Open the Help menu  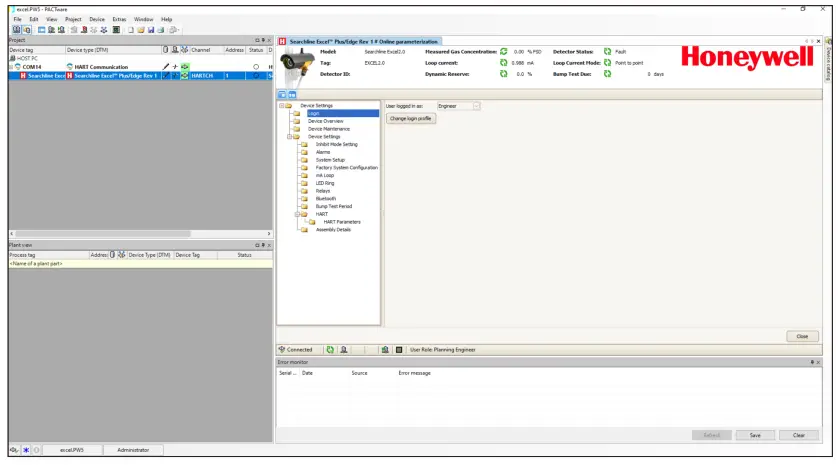pyautogui.click(x=167, y=19)
